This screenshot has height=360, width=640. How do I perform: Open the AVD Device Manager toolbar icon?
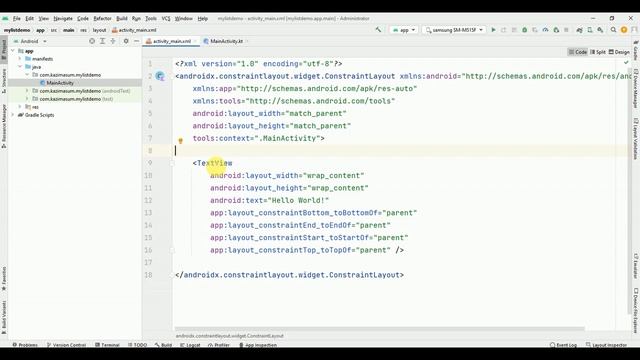point(590,30)
